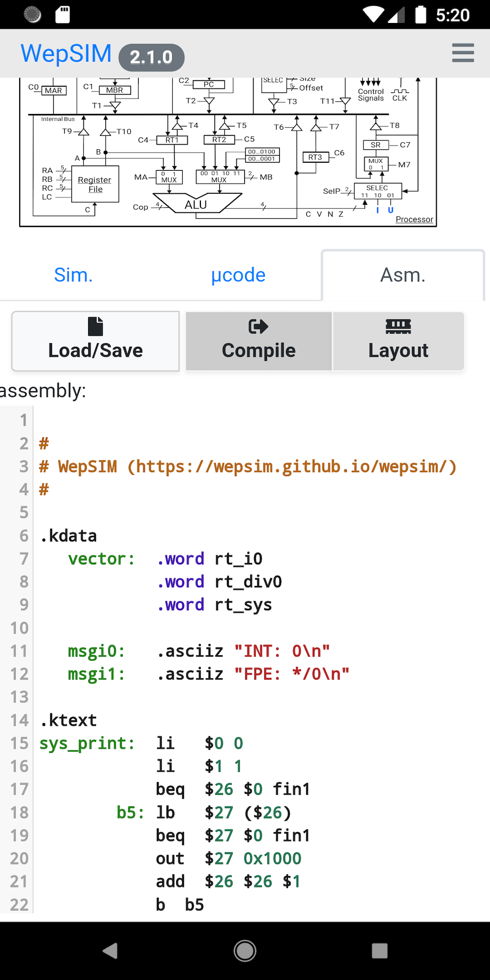Switch to the µcode tab

[x=238, y=275]
